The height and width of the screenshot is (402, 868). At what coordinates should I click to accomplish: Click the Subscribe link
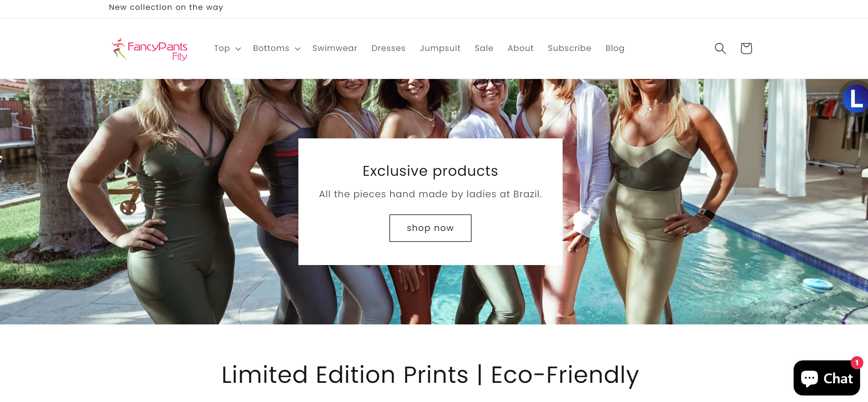tap(570, 48)
